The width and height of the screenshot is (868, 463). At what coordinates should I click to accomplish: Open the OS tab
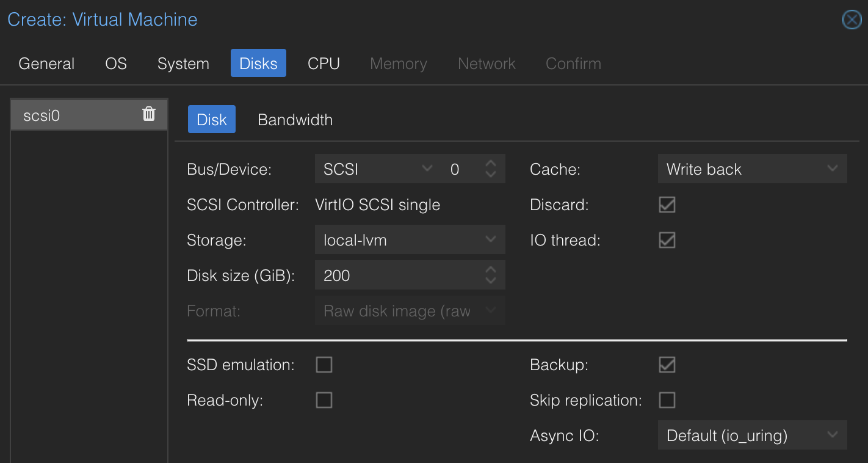pos(116,64)
